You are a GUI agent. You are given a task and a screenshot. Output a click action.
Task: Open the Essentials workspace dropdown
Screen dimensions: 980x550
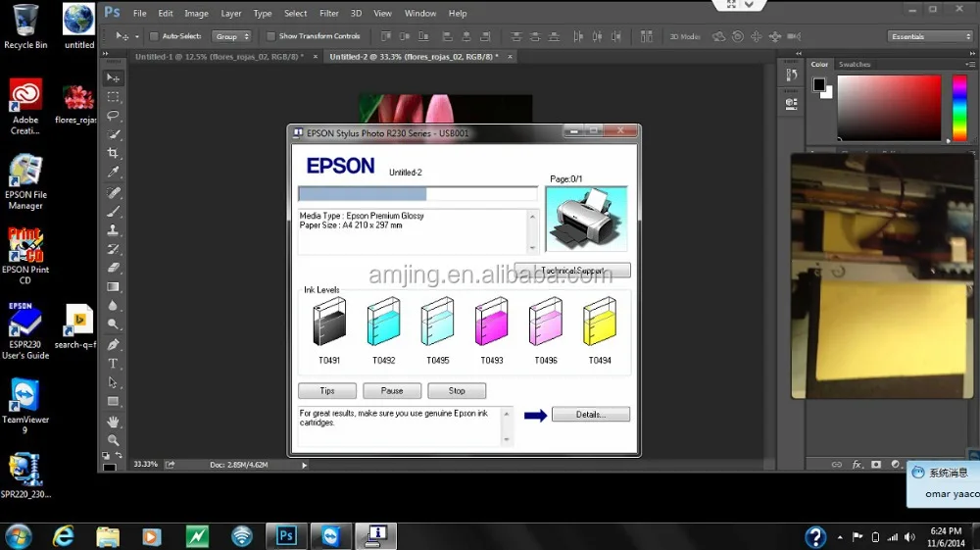pos(931,36)
